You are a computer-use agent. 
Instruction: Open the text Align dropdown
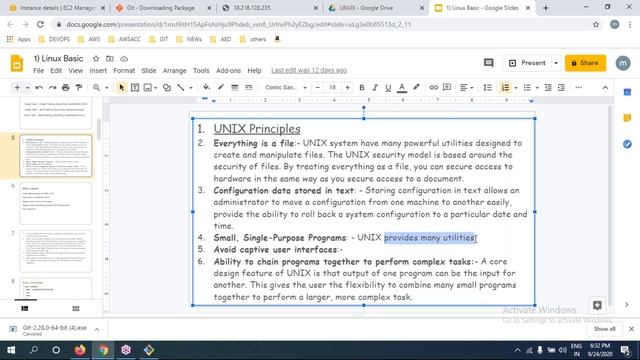click(x=466, y=87)
